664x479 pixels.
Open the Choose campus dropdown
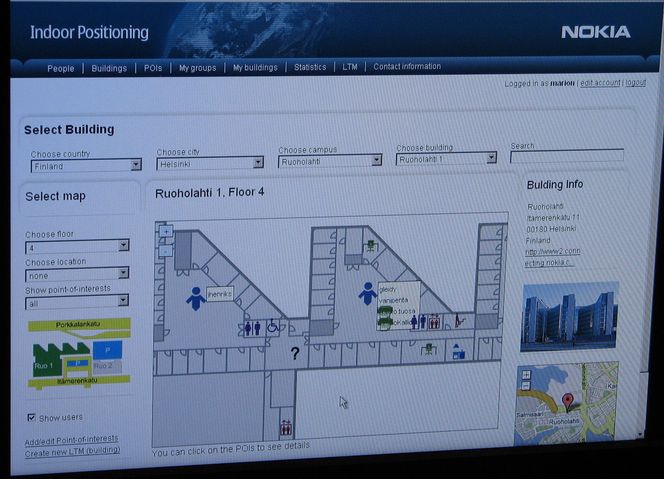(x=329, y=161)
